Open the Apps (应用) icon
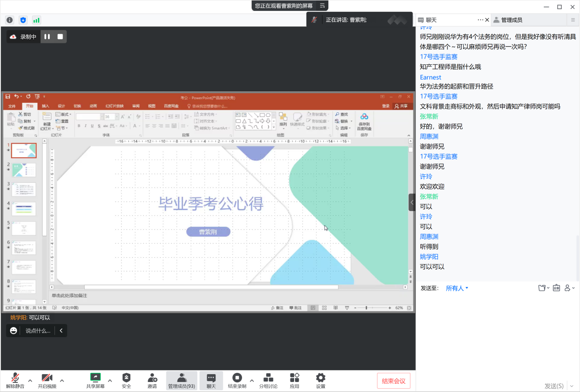The height and width of the screenshot is (392, 580). (294, 378)
